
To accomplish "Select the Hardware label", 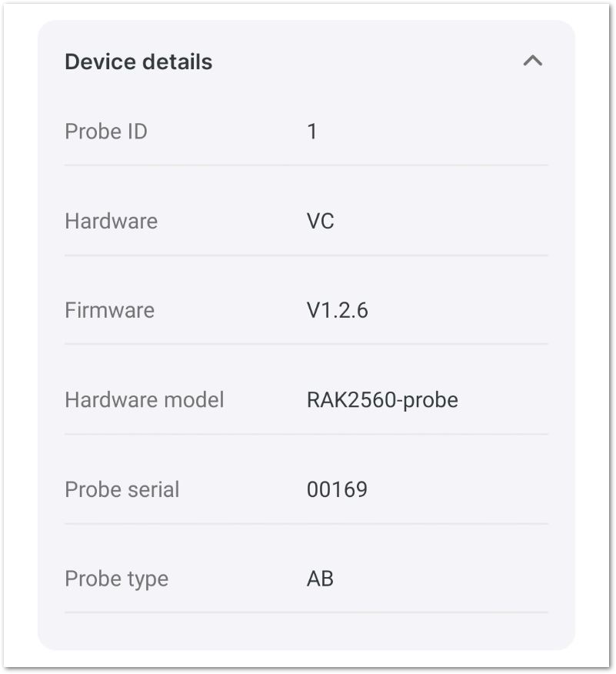I will [112, 221].
